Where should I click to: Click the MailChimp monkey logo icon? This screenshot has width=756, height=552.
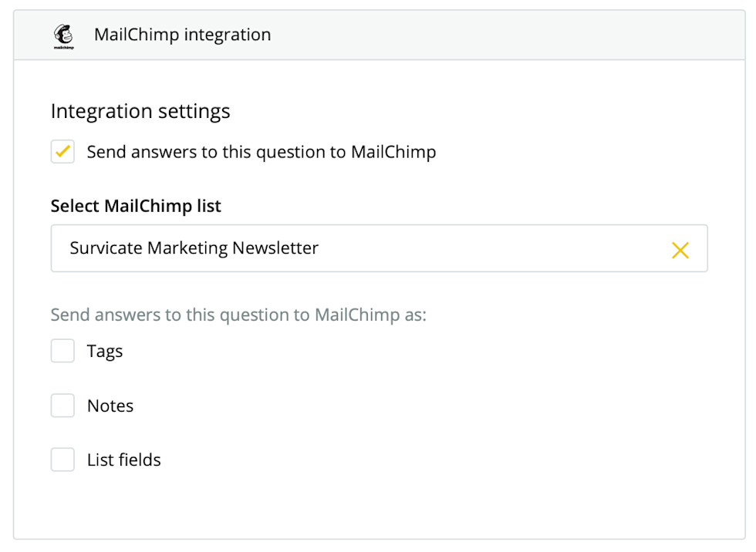click(63, 33)
